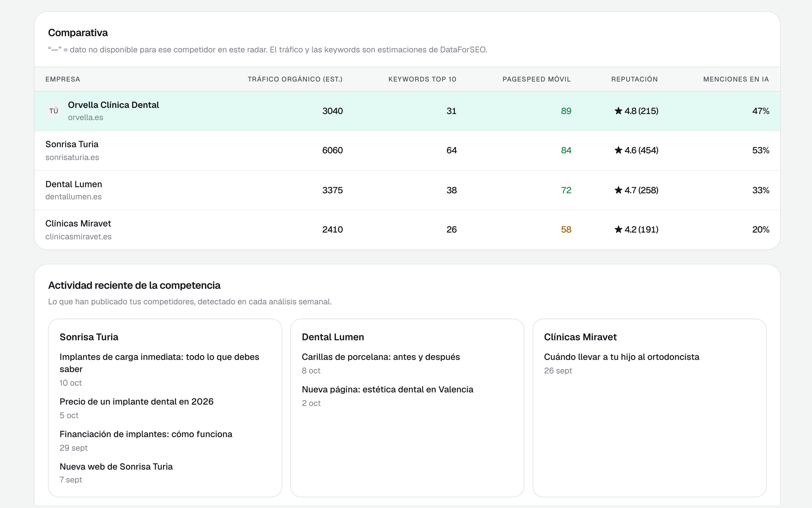Screen dimensions: 812x508
Task: Click the star icon next to 4.7 (258)
Action: pos(619,190)
